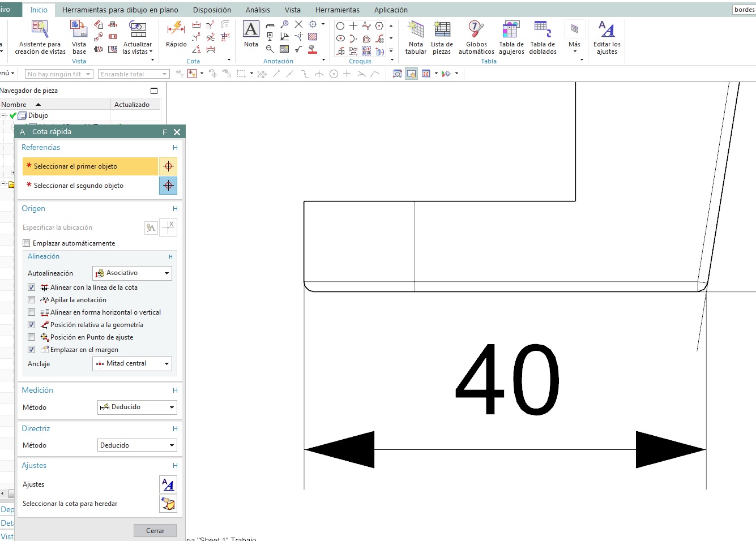Viewport: 756px width, 541px height.
Task: Pick the second object point selector icon
Action: coord(168,186)
